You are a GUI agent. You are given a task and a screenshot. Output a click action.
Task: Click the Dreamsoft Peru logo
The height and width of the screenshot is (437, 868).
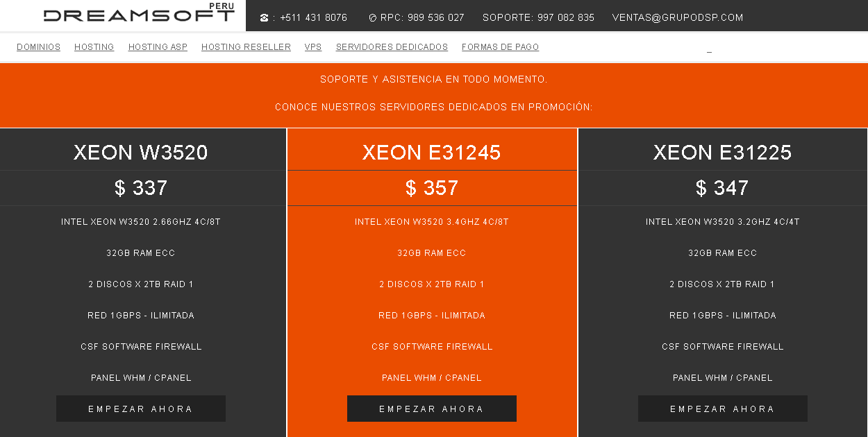(x=139, y=13)
